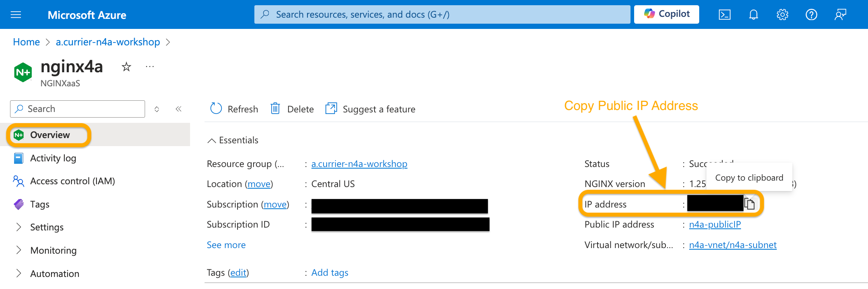Click the Activity log book icon
The height and width of the screenshot is (289, 868).
(x=18, y=158)
